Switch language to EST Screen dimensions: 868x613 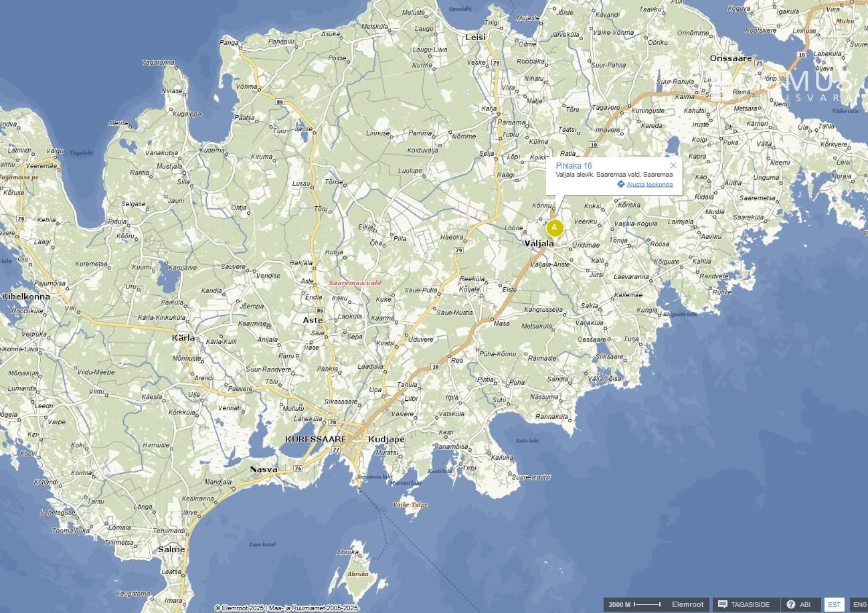[x=834, y=604]
